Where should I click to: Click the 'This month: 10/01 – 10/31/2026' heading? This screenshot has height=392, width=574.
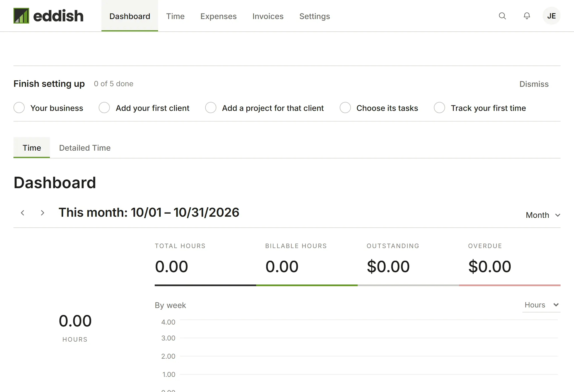[x=149, y=213]
